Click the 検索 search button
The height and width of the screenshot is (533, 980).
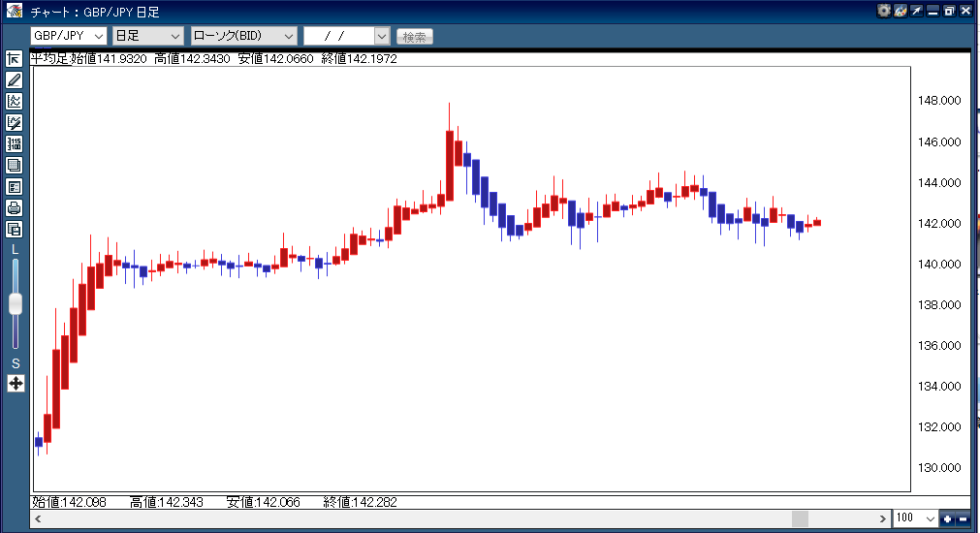point(414,37)
